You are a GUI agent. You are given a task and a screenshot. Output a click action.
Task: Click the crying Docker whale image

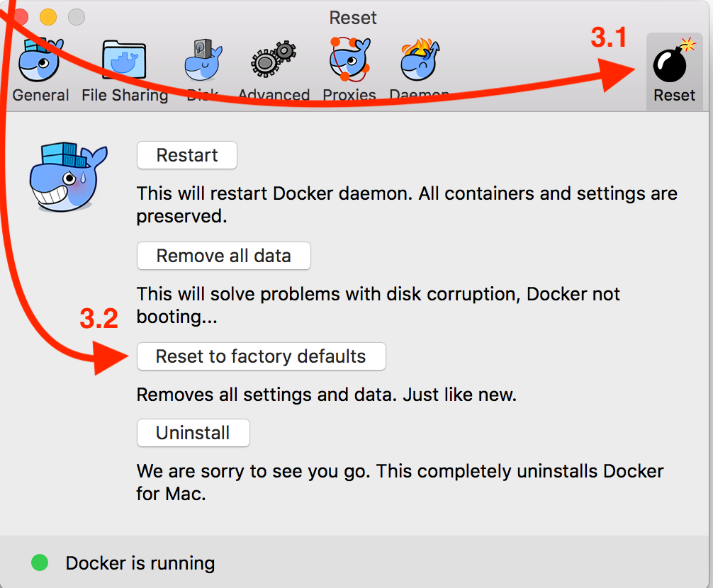(67, 177)
